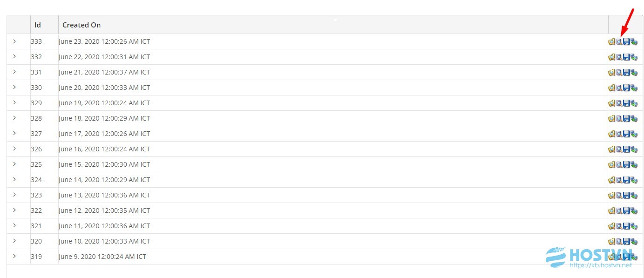Expand recovery point row 333
This screenshot has height=278, width=644.
pyautogui.click(x=14, y=41)
